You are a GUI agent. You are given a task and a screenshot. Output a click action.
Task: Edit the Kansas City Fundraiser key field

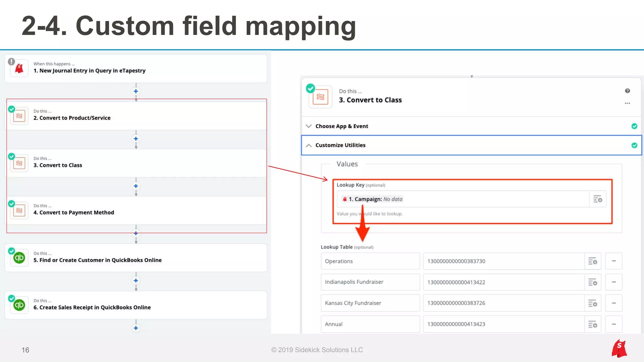pyautogui.click(x=370, y=303)
